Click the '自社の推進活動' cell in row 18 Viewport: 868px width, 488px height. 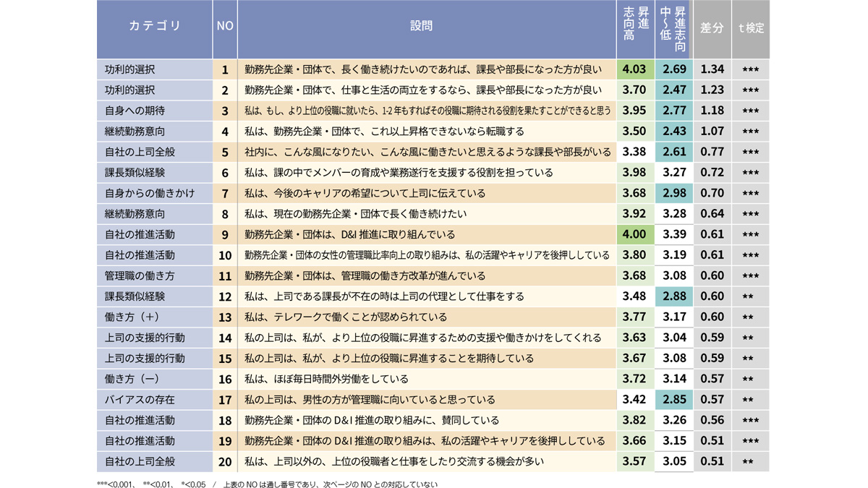coord(155,420)
